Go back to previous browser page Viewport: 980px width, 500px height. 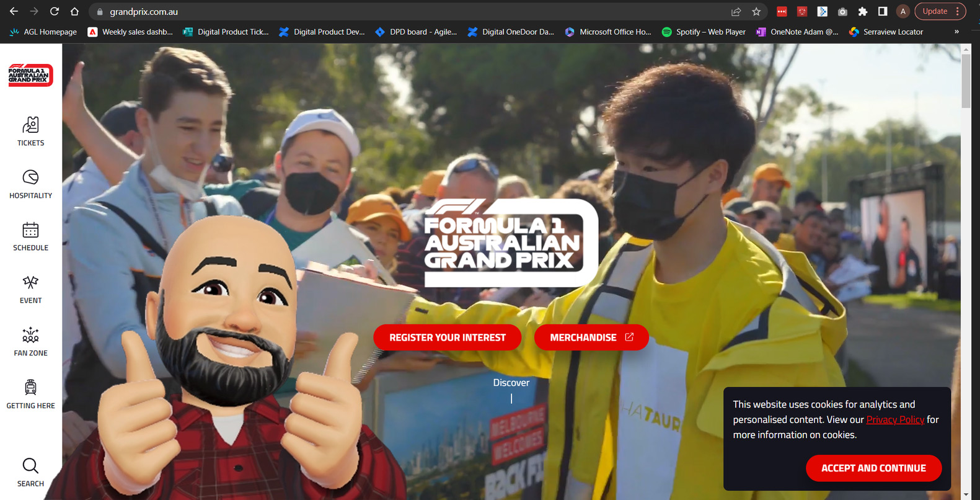click(x=14, y=11)
